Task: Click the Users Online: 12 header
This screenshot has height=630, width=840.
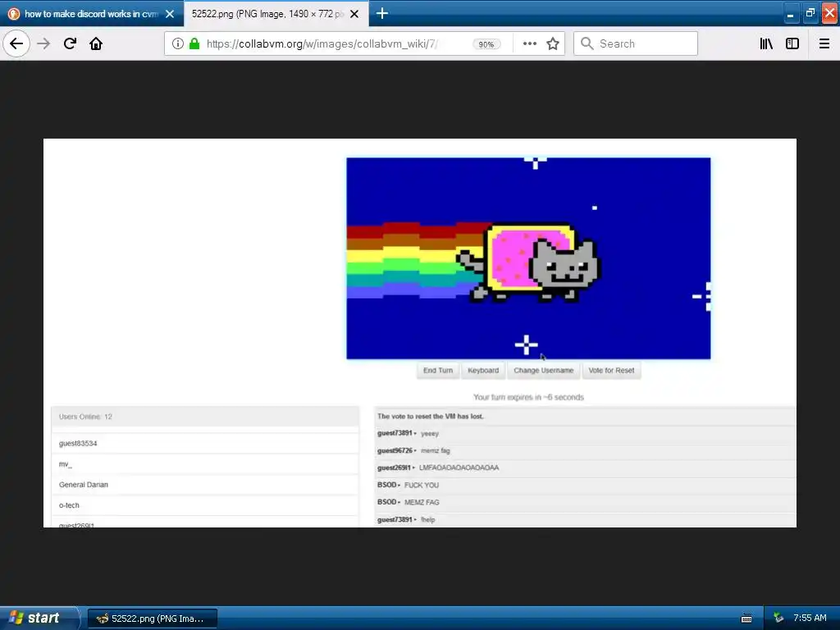Action: [x=204, y=416]
